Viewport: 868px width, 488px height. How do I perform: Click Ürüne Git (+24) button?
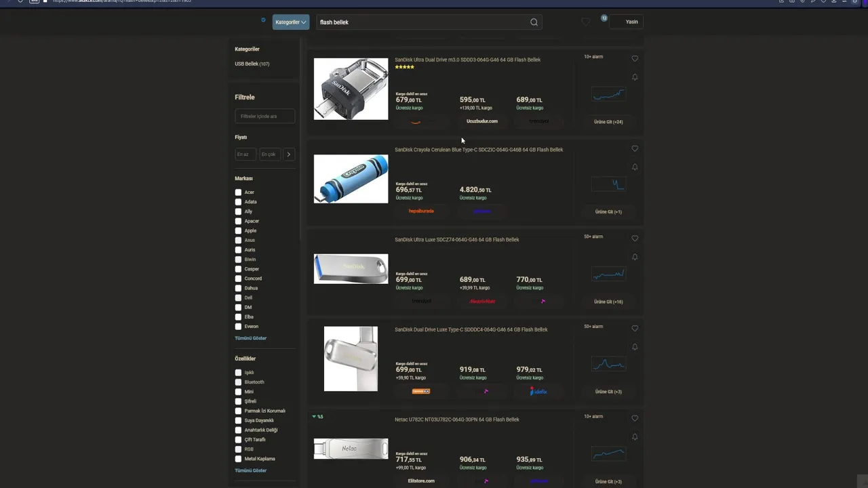pos(608,122)
